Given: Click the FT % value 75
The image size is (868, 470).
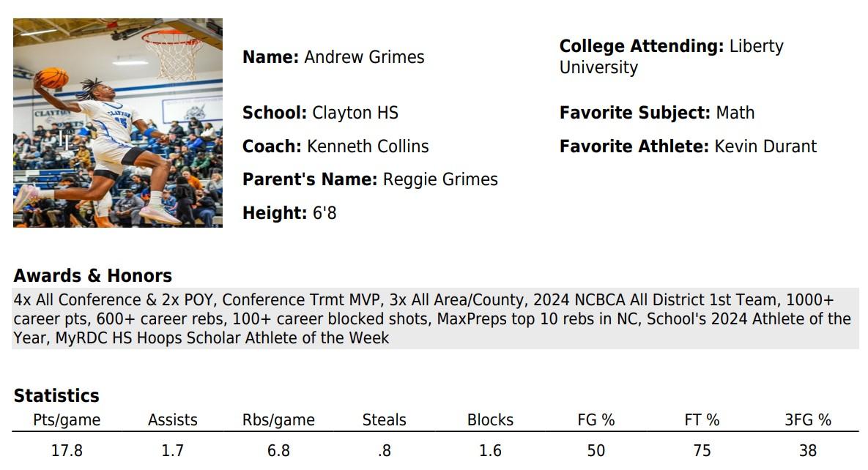Looking at the screenshot, I should (702, 451).
